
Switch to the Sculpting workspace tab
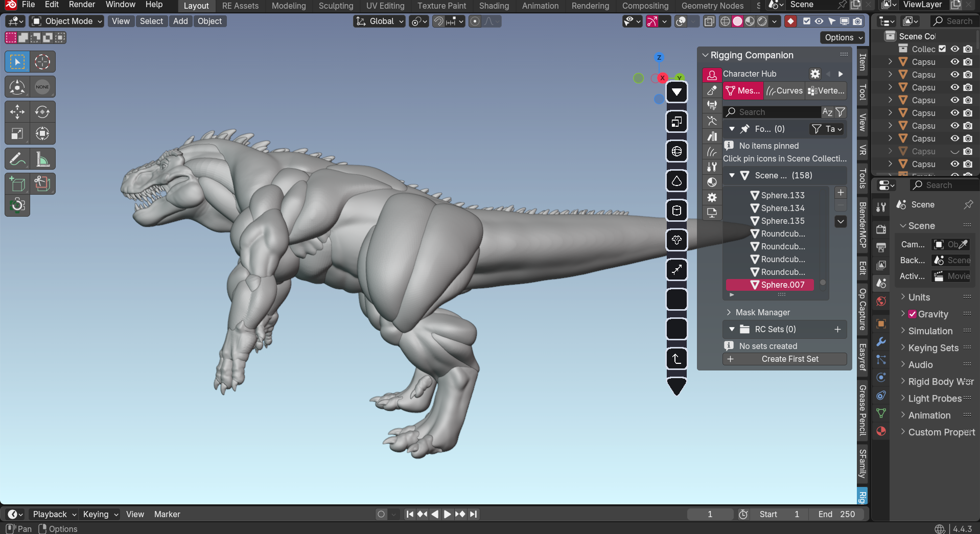pos(336,6)
